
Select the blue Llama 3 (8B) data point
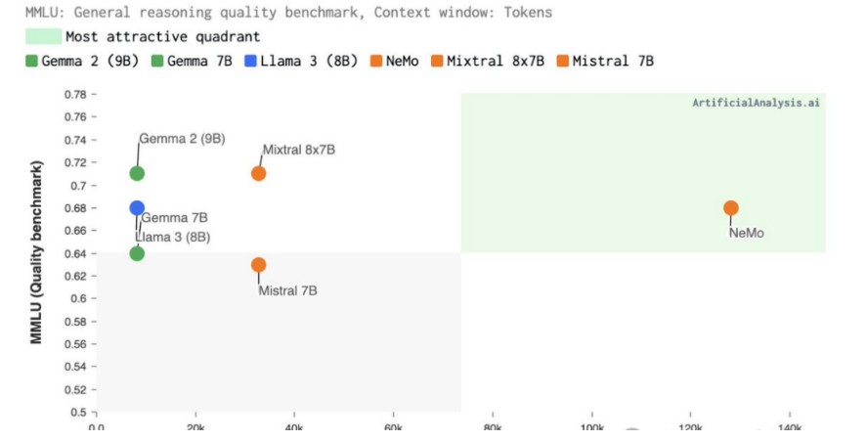(137, 207)
